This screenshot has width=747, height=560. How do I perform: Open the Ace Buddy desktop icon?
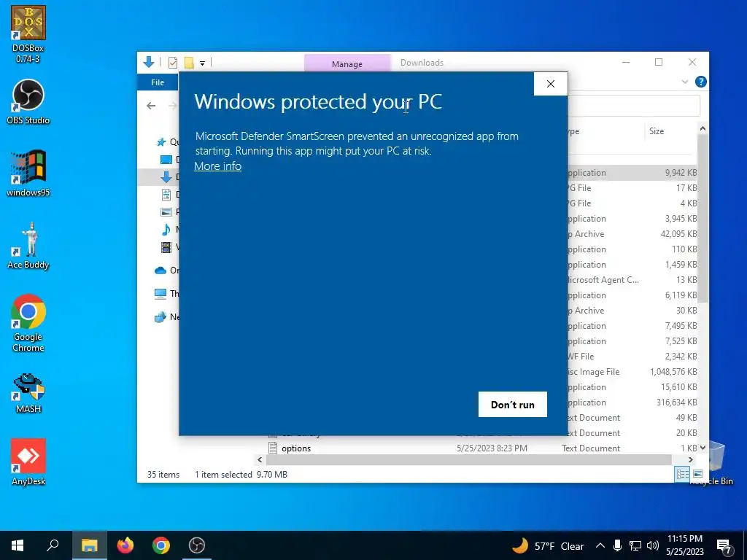click(28, 246)
